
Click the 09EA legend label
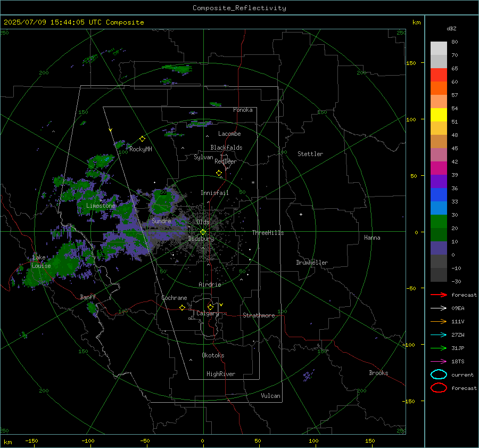click(458, 308)
